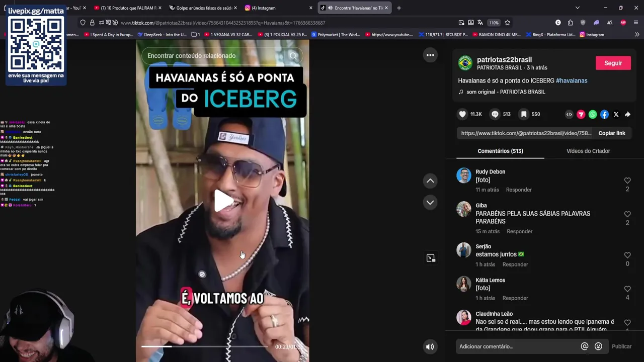Reply to Serjão's comment
This screenshot has height=362, width=644.
(515, 264)
